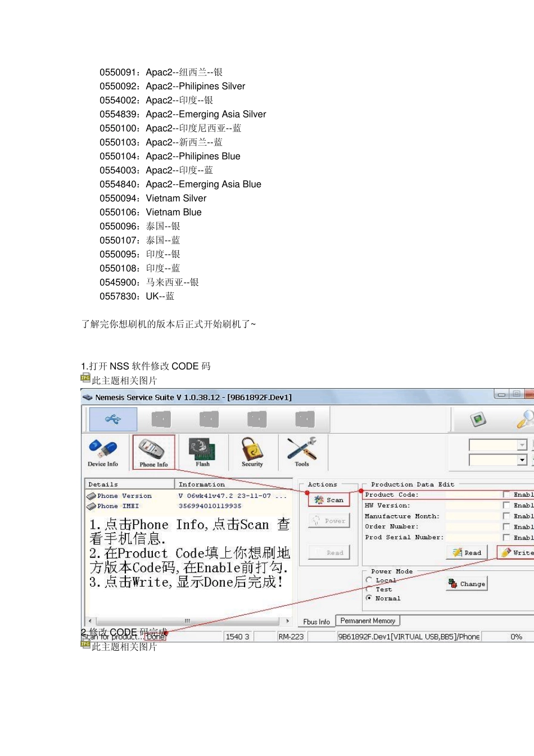Click JPG icon beside first 此主题相关图片
This screenshot has width=534, height=756.
click(x=85, y=378)
